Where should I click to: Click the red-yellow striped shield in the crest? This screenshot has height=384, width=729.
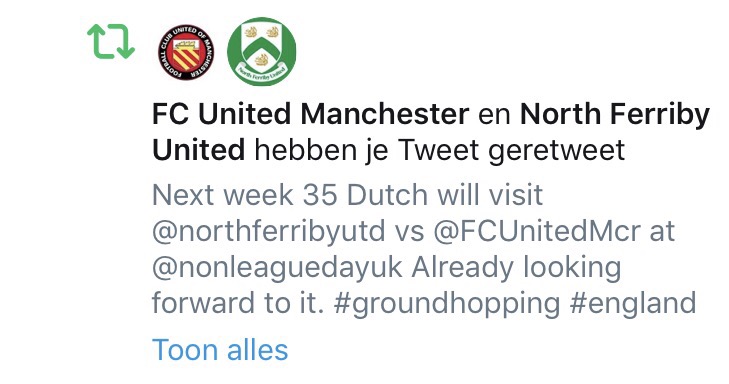click(x=186, y=54)
